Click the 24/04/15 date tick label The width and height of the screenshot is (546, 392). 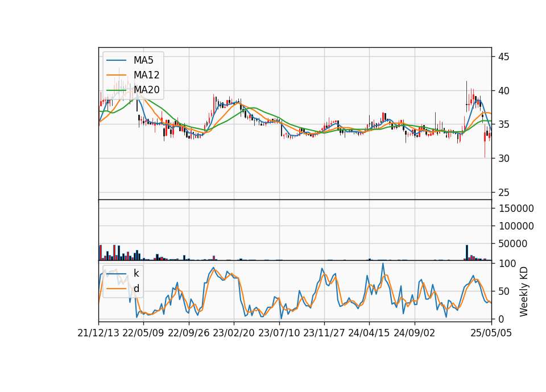(369, 333)
